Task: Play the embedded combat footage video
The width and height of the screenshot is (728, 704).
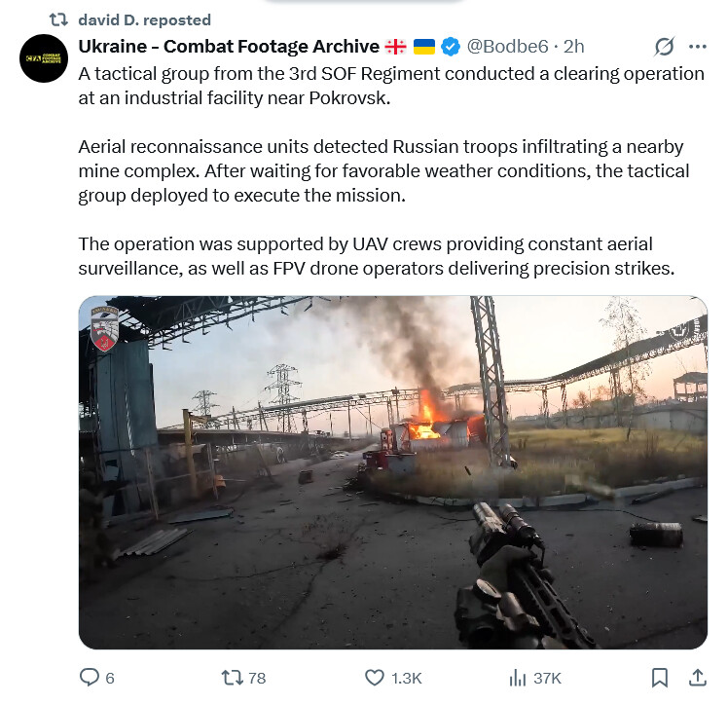Action: 393,472
